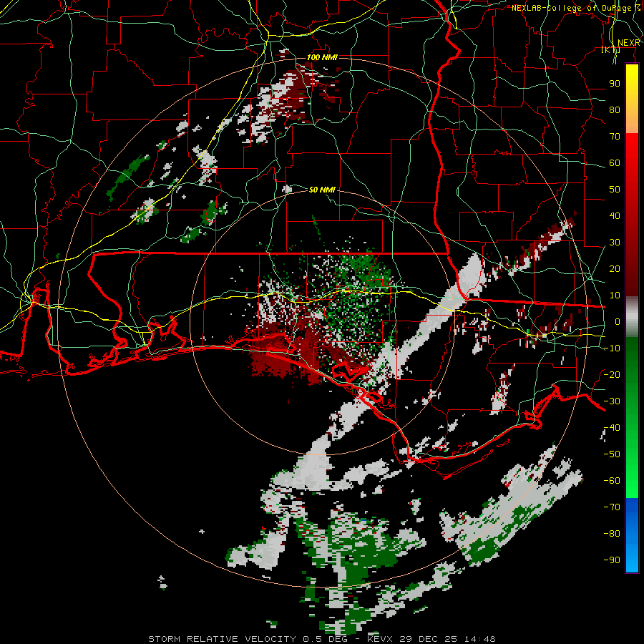Click the "-20" value on velocity scale

tap(612, 375)
